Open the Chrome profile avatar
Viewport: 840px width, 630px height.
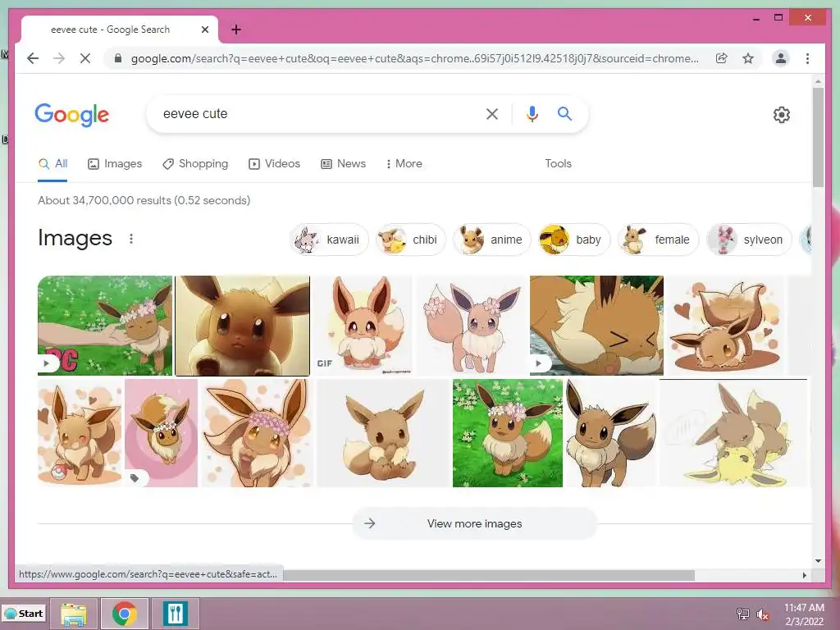pos(781,58)
